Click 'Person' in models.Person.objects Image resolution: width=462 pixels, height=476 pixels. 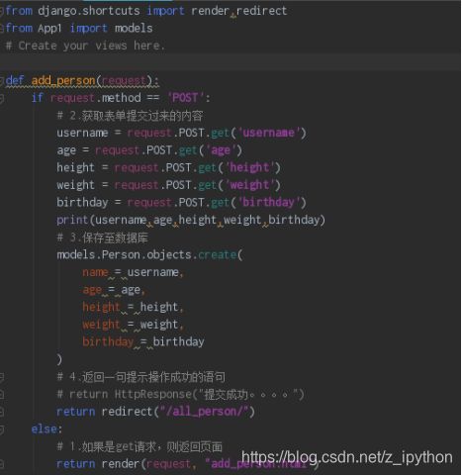pos(122,254)
